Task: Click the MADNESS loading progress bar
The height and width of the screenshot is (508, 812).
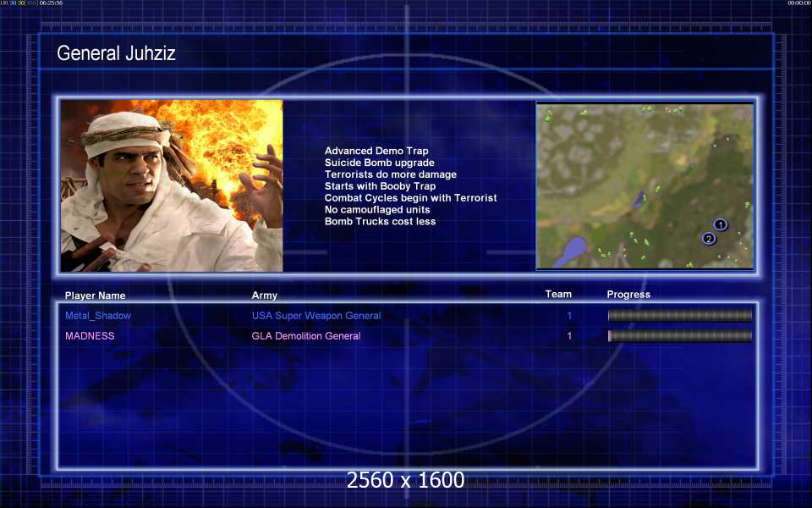Action: tap(680, 336)
